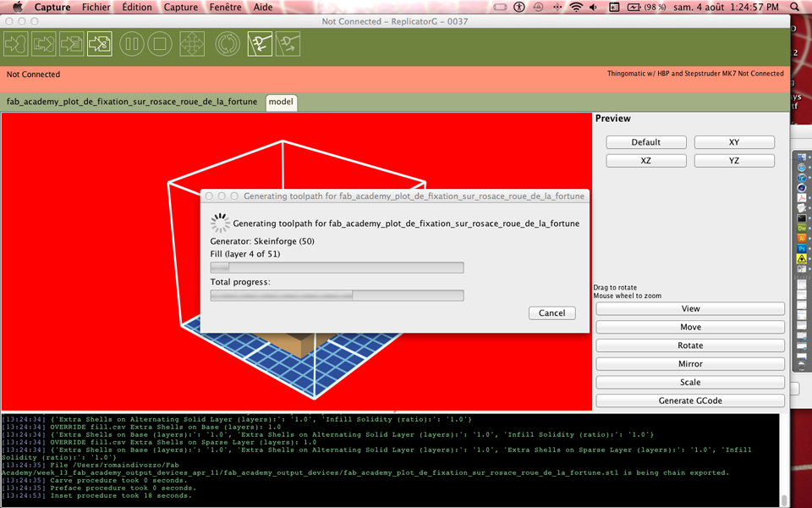Click the Connect to machine plug icon

tap(260, 44)
